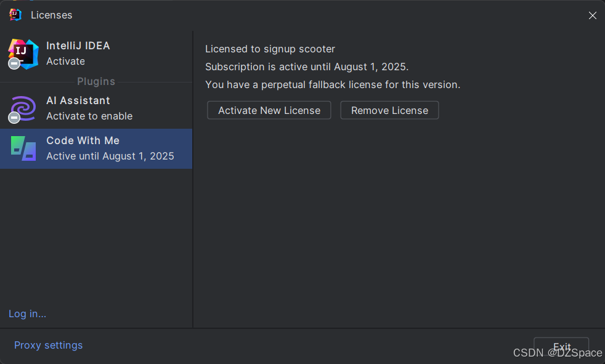Click the Code With Me plugin icon
Screen dimensions: 605x364
[x=23, y=148]
